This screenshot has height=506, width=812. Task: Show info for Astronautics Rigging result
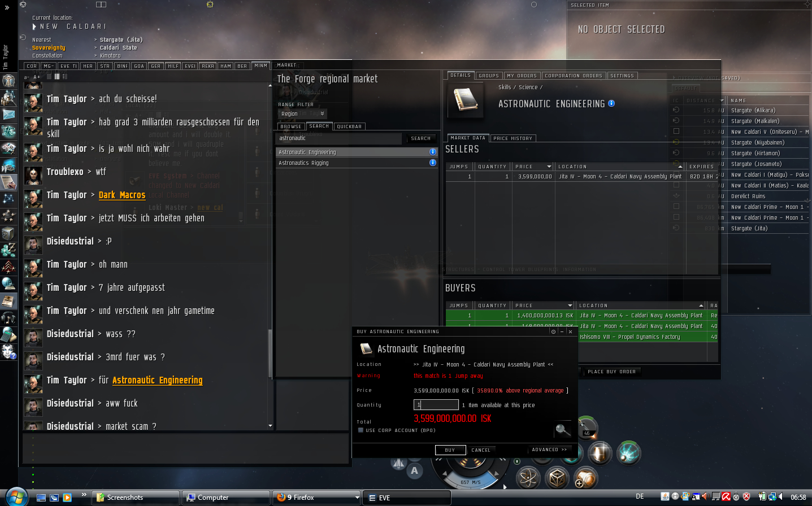coord(433,163)
